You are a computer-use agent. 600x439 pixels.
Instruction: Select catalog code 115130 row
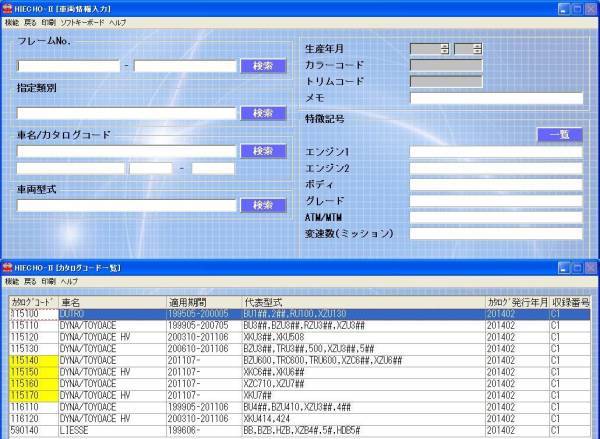[x=299, y=349]
